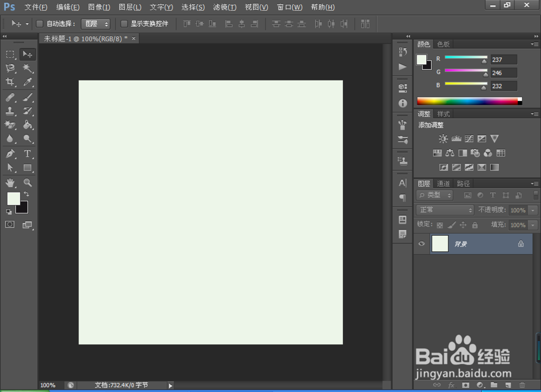This screenshot has width=541, height=392.
Task: Select the Crop tool
Action: point(10,82)
